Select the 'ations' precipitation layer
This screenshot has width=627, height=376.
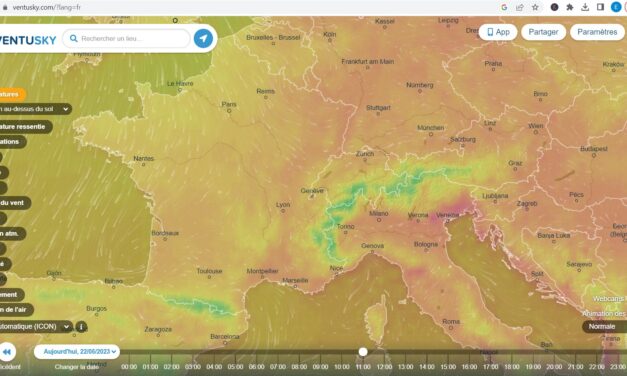point(13,142)
